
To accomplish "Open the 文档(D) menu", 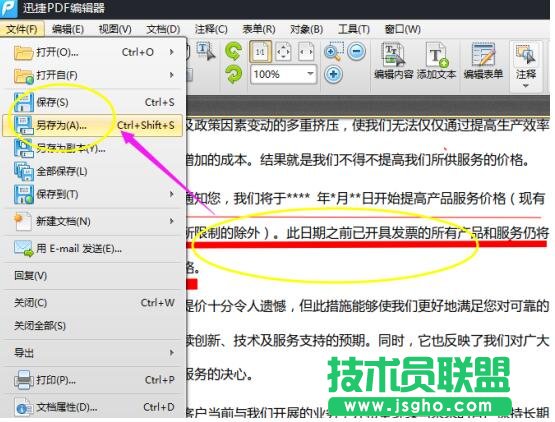I will pos(163,29).
